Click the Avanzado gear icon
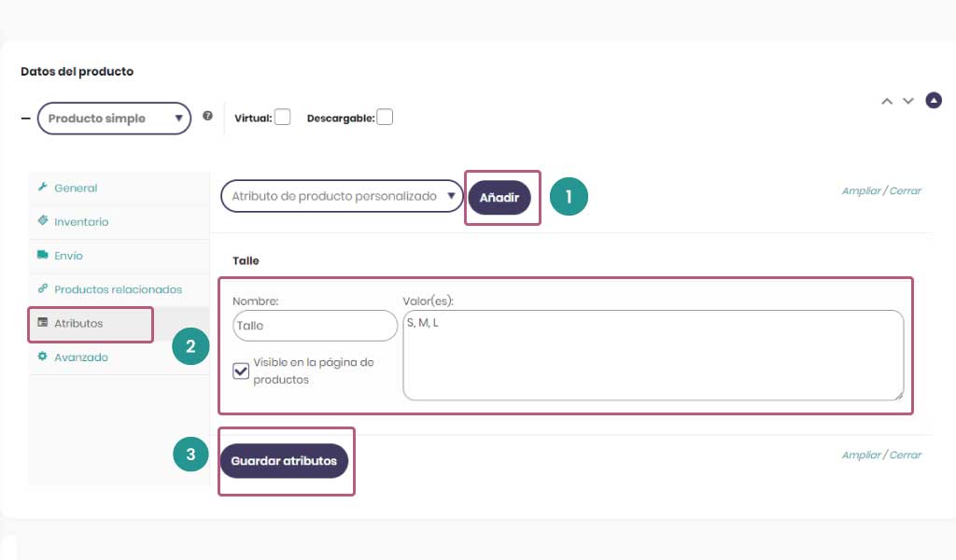This screenshot has height=560, width=956. pos(43,356)
